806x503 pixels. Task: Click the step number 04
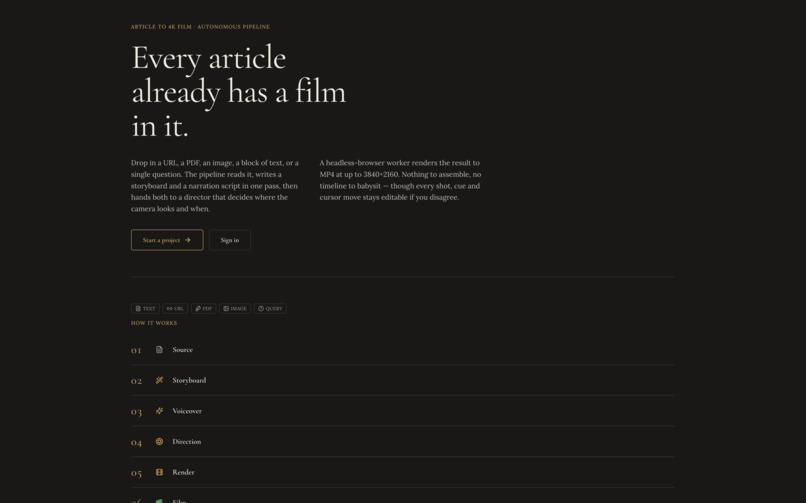[x=136, y=442]
